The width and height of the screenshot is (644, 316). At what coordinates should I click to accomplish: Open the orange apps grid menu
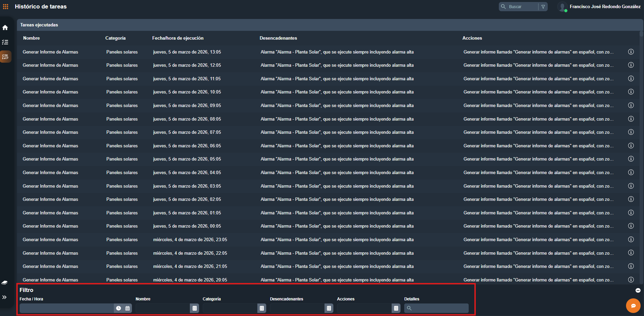5,6
